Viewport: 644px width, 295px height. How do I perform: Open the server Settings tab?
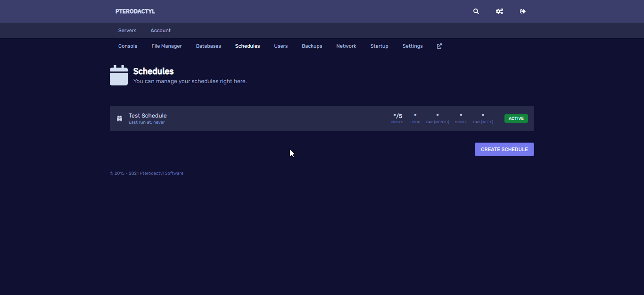point(413,46)
